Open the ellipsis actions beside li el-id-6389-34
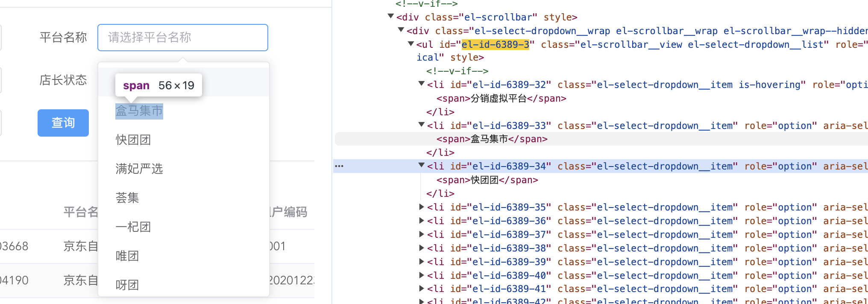The height and width of the screenshot is (304, 868). click(339, 166)
